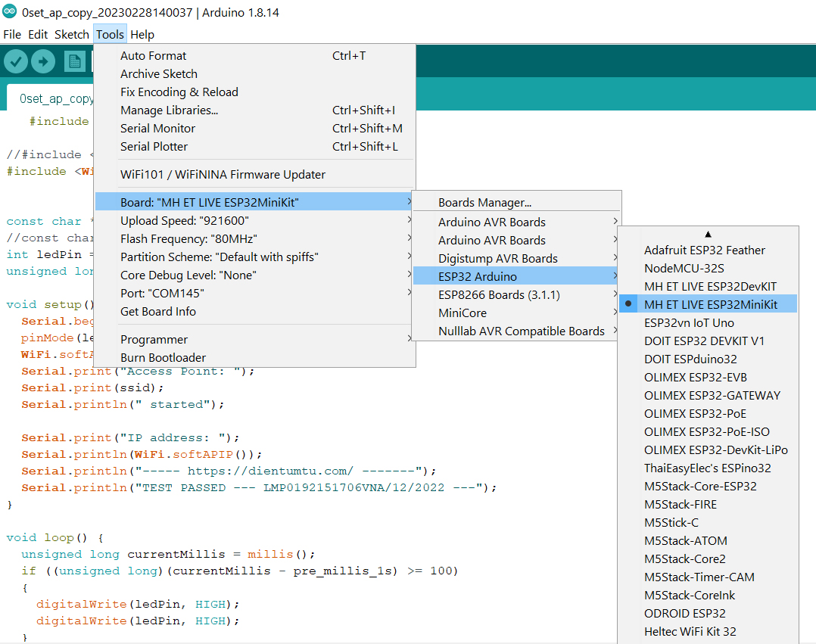Expand the Programmer submenu
The width and height of the screenshot is (816, 644).
coord(255,340)
